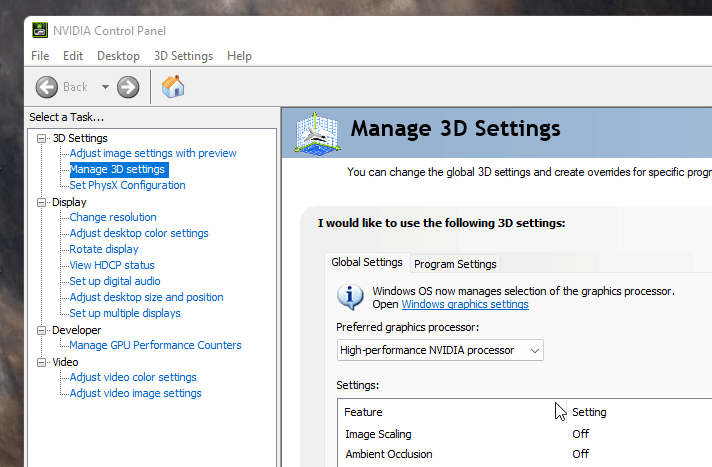Image resolution: width=712 pixels, height=467 pixels.
Task: Click the Manage 3D Settings header icon
Action: [314, 133]
